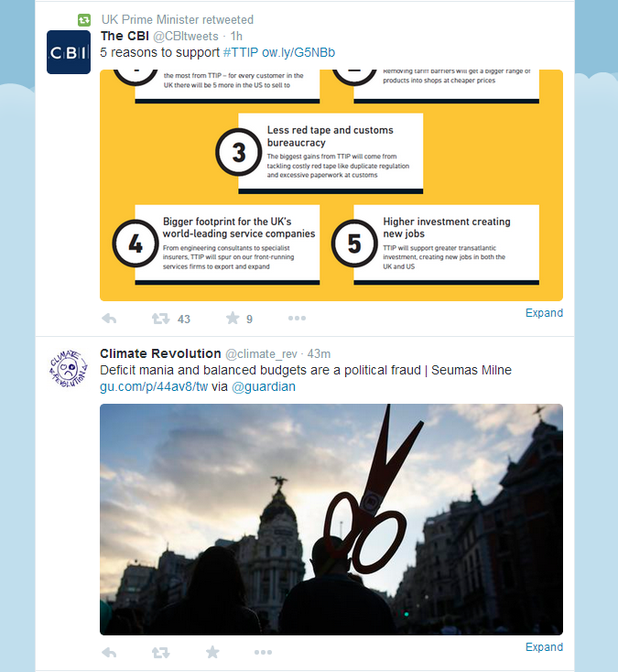618x672 pixels.
Task: Reply to The CBI tweet
Action: (x=109, y=319)
